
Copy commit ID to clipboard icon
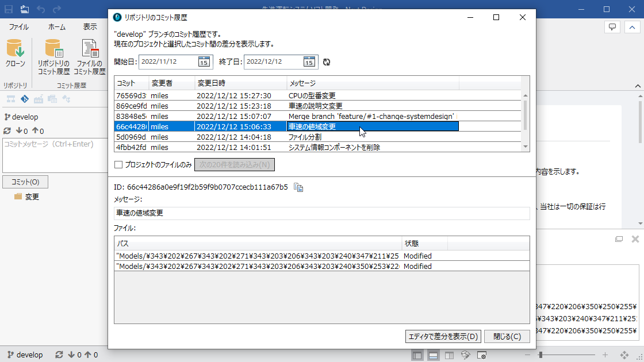[298, 187]
